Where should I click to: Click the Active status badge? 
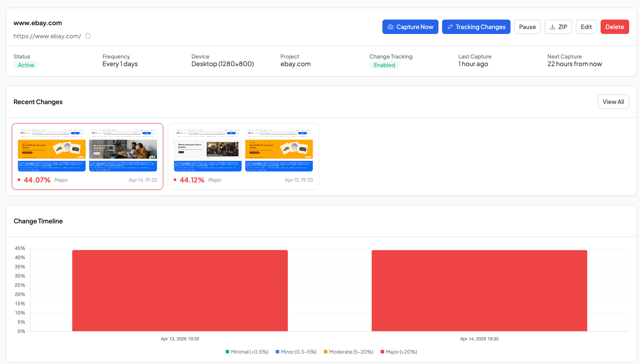tap(26, 65)
